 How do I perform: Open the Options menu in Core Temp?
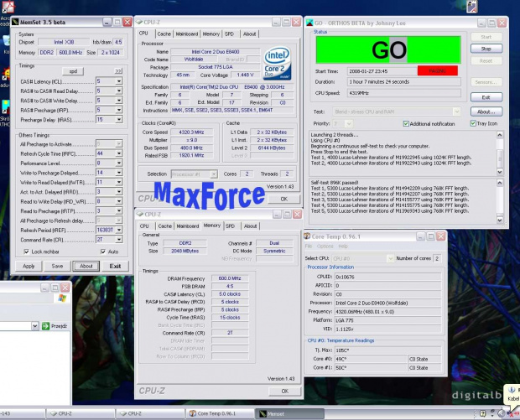[325, 246]
